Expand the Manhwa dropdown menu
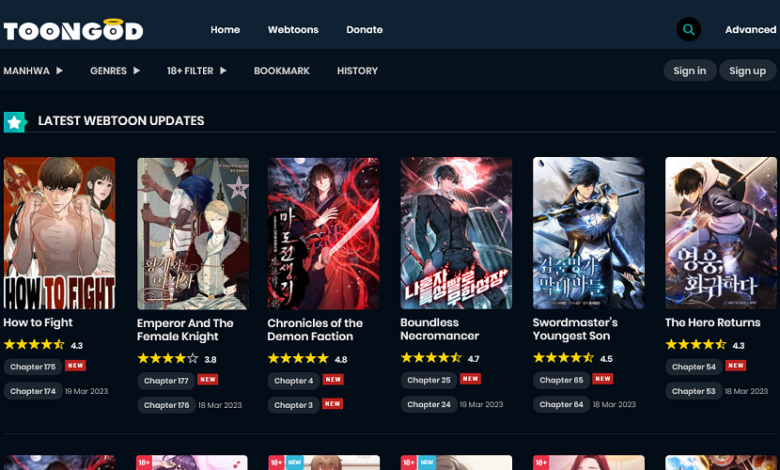Viewport: 780px width, 470px height. click(x=33, y=71)
